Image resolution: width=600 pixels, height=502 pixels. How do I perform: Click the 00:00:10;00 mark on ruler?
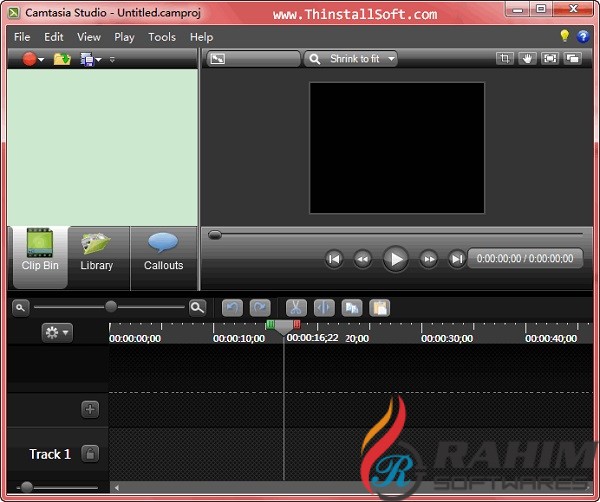239,339
